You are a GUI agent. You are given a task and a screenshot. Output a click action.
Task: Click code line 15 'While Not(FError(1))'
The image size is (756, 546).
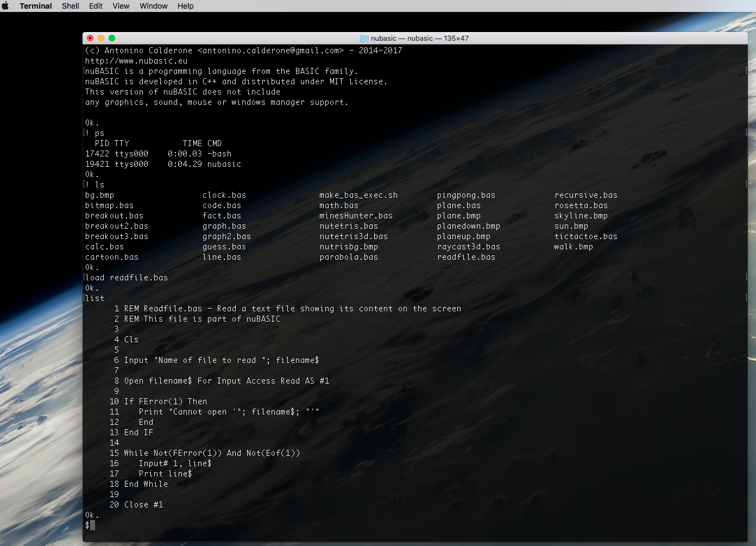[205, 453]
